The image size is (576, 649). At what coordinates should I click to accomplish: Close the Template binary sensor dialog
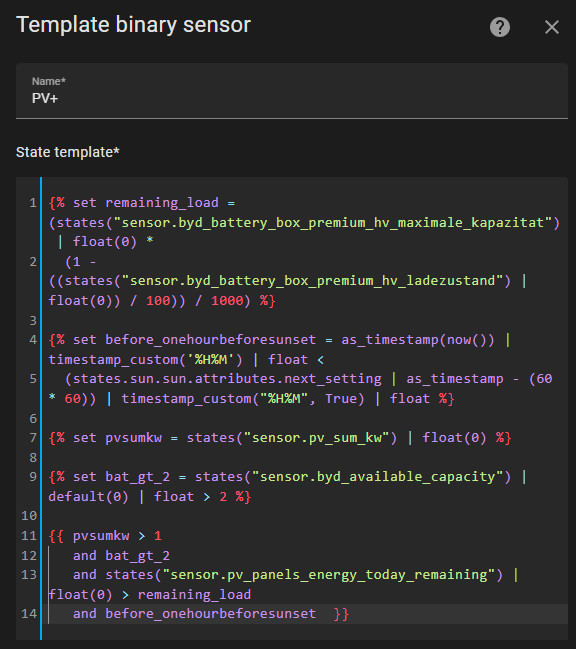(552, 27)
